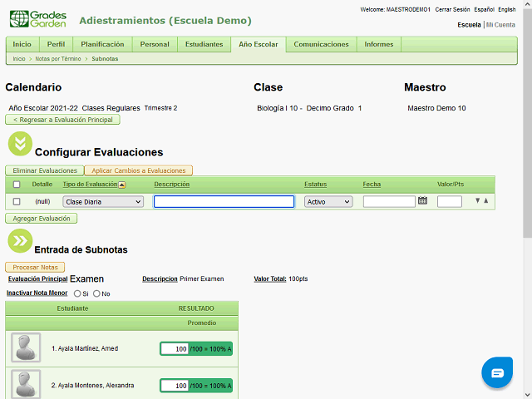
Task: Check the select-all evaluations header checkbox
Action: [x=17, y=185]
